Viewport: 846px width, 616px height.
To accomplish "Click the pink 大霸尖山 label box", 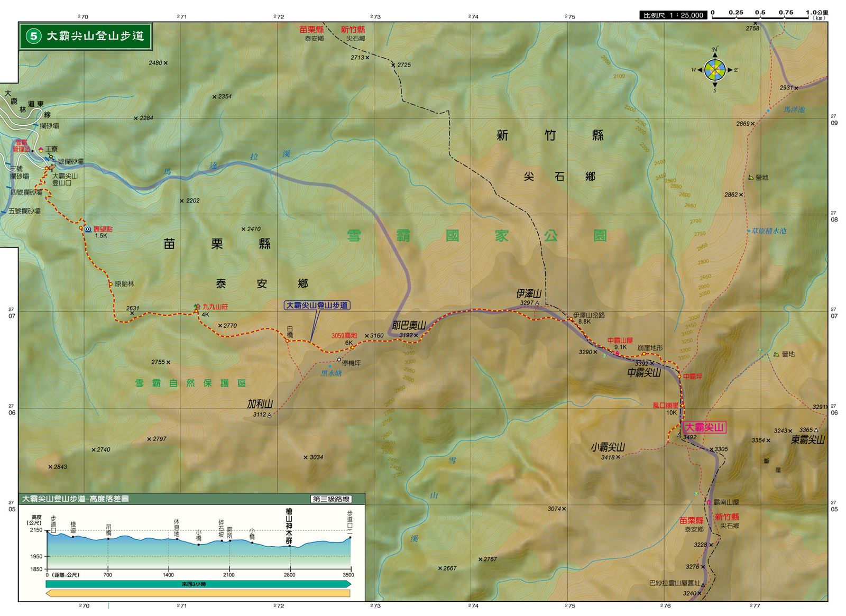I will click(x=704, y=427).
